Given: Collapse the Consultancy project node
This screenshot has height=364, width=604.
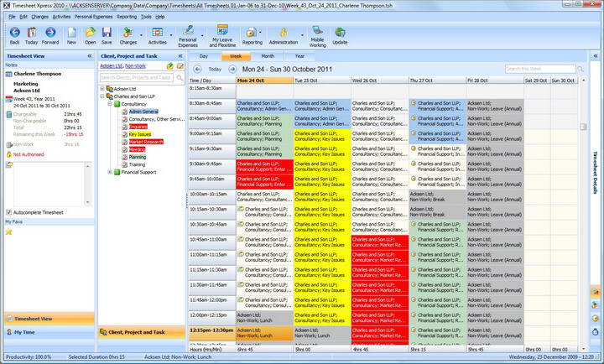Looking at the screenshot, I should (110, 104).
